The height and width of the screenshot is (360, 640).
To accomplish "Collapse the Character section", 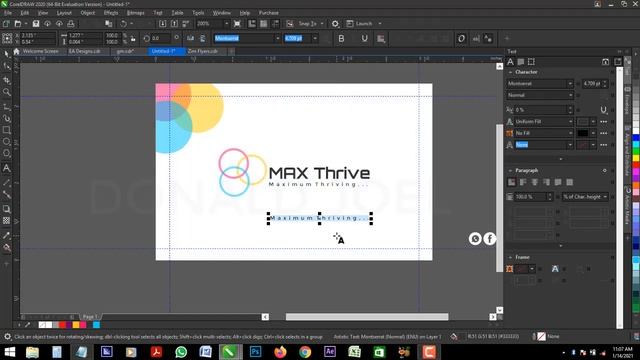I will 510,72.
